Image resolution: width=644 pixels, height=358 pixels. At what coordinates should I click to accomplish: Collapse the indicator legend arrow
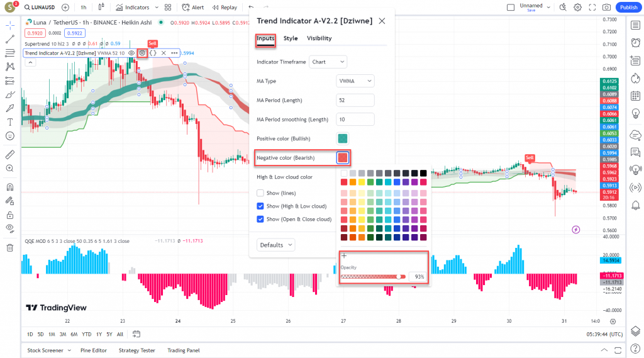30,62
